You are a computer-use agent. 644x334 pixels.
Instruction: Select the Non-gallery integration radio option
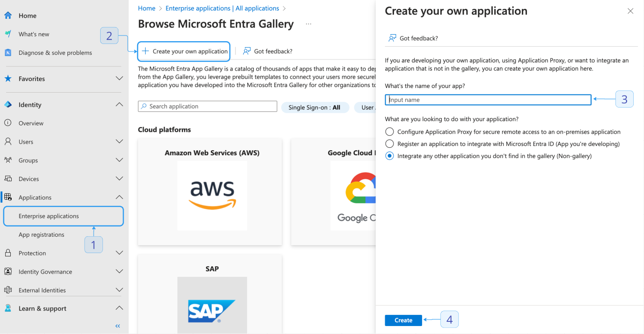click(x=389, y=156)
